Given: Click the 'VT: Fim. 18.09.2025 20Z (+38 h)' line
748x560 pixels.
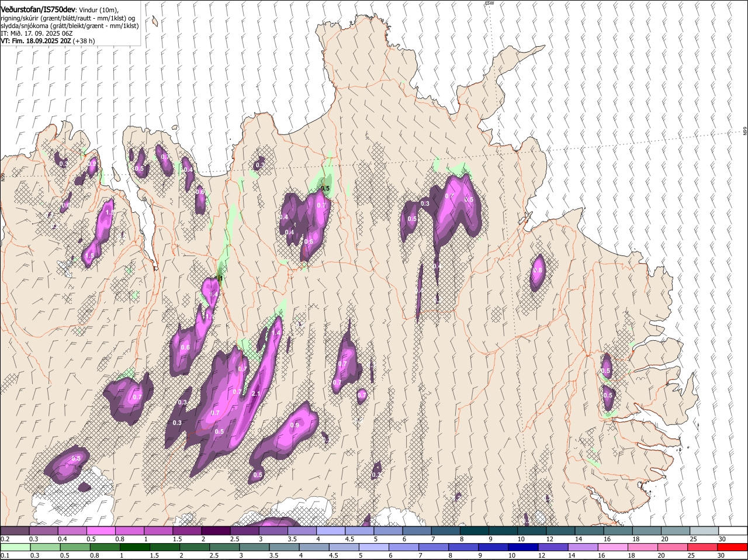Looking at the screenshot, I should click(47, 41).
